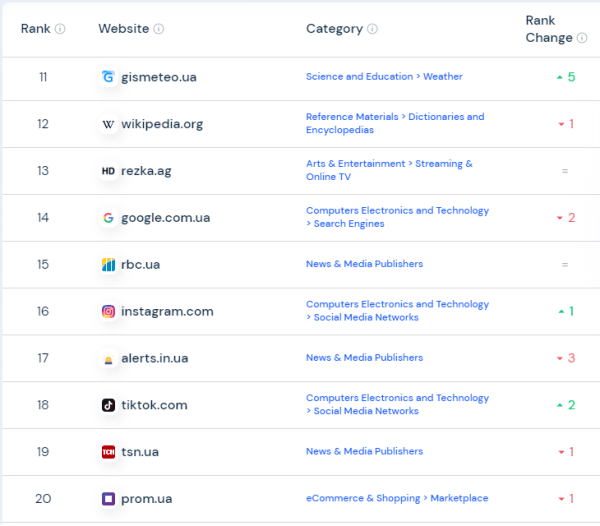Click the info icon beside Rank Change header
This screenshot has height=526, width=600.
[581, 38]
